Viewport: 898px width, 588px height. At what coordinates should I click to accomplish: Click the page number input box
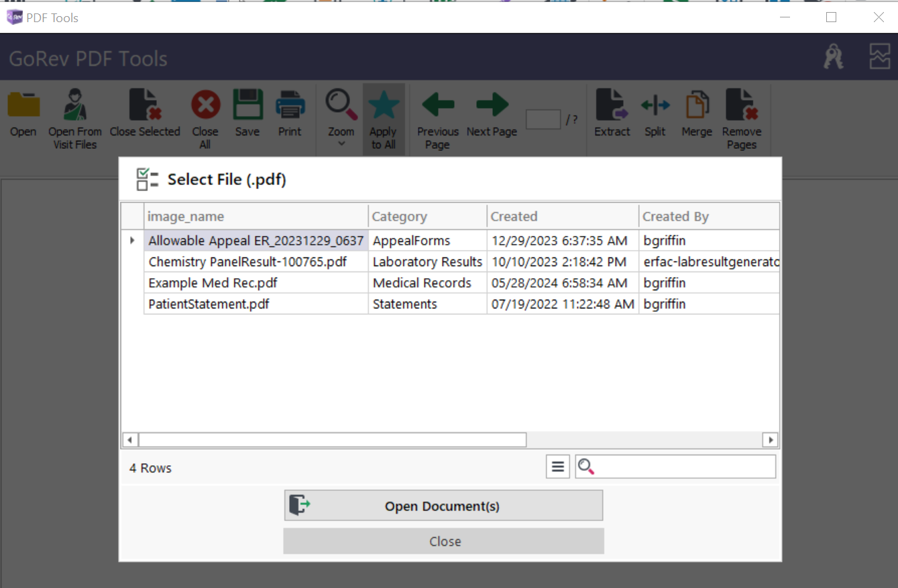point(543,119)
